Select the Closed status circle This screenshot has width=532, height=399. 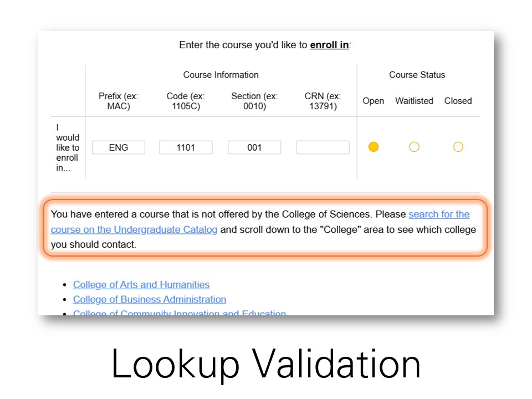click(458, 146)
